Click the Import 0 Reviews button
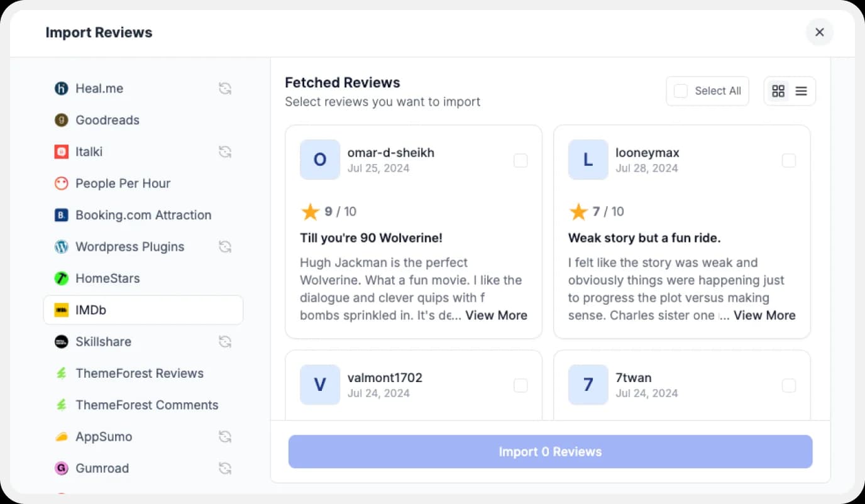This screenshot has height=504, width=865. pos(550,451)
